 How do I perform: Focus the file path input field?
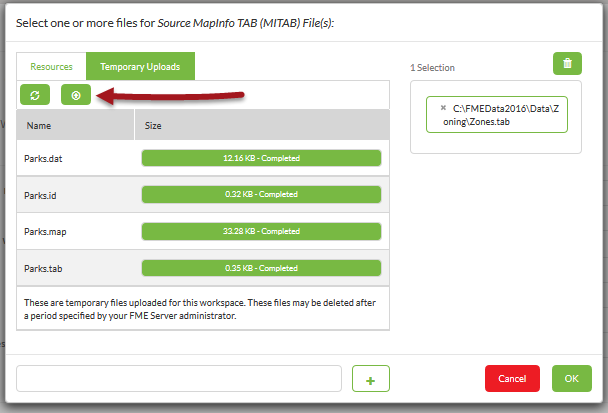click(180, 379)
